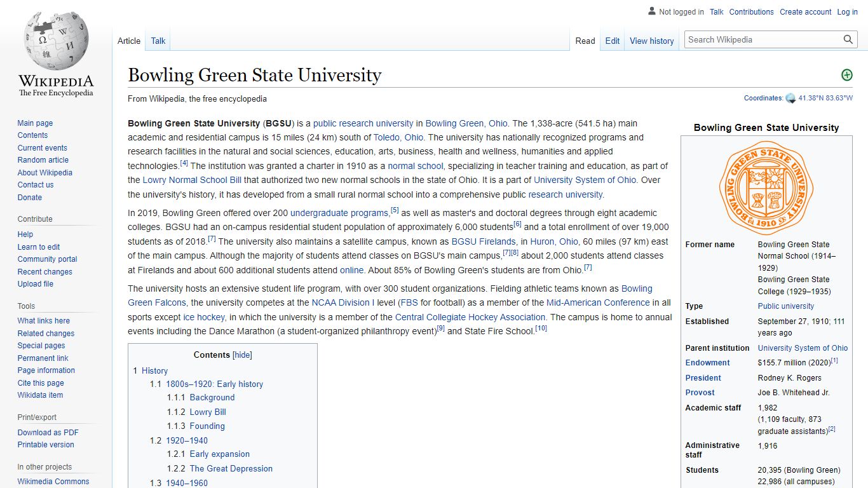Click the globe icon next to coordinates
Image resolution: width=868 pixels, height=488 pixels.
(x=790, y=98)
